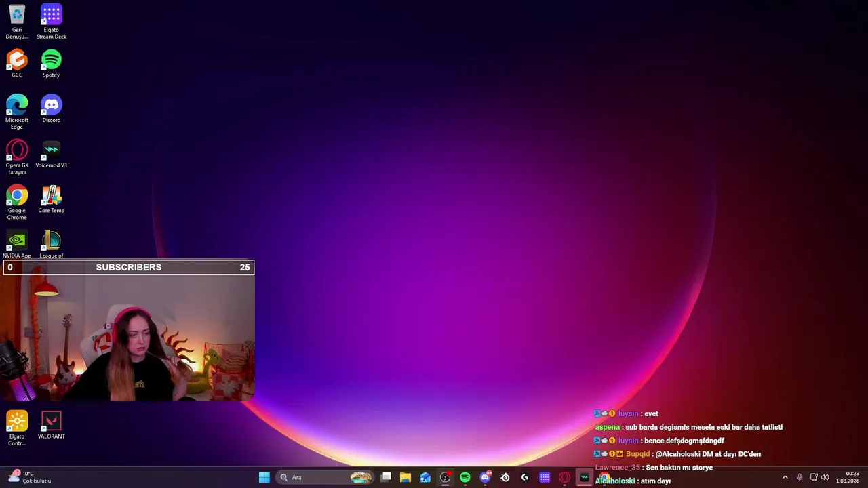Click username Bupqid in chat overlay

pos(638,454)
